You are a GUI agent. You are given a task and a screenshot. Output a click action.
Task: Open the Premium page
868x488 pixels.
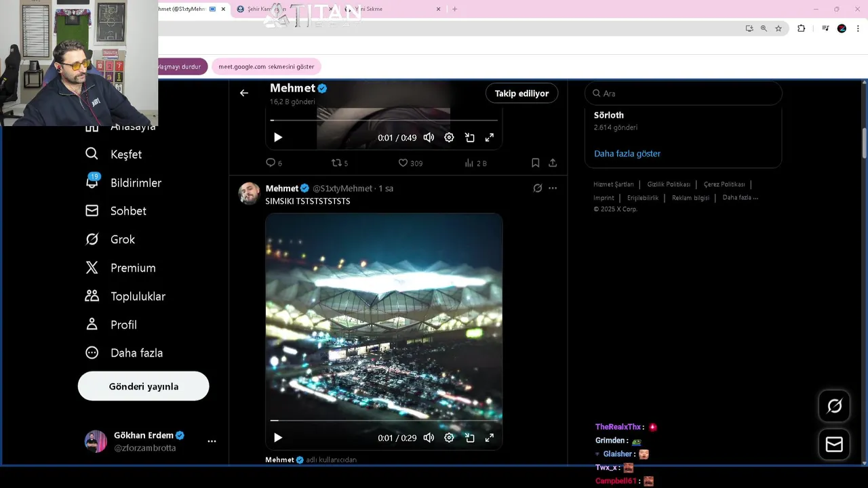pyautogui.click(x=121, y=268)
